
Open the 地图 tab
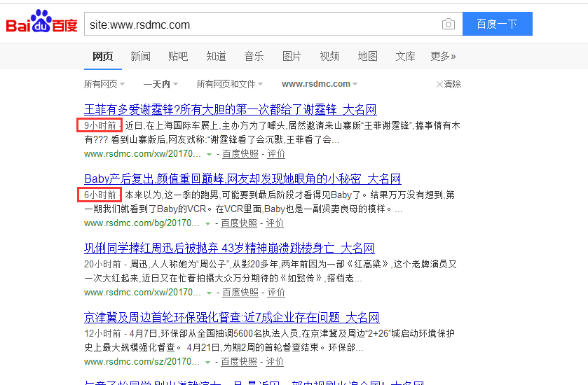point(367,56)
